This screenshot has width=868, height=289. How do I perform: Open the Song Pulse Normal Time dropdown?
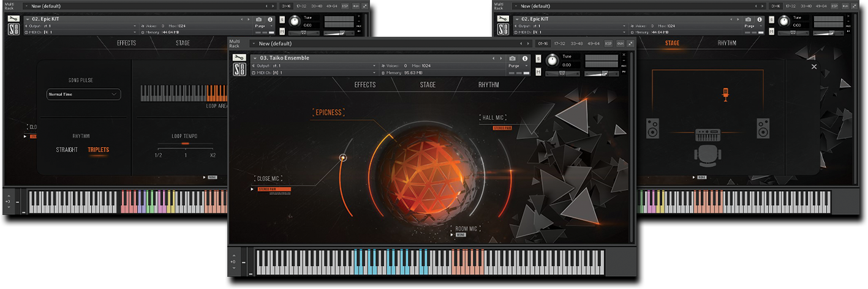(x=84, y=94)
